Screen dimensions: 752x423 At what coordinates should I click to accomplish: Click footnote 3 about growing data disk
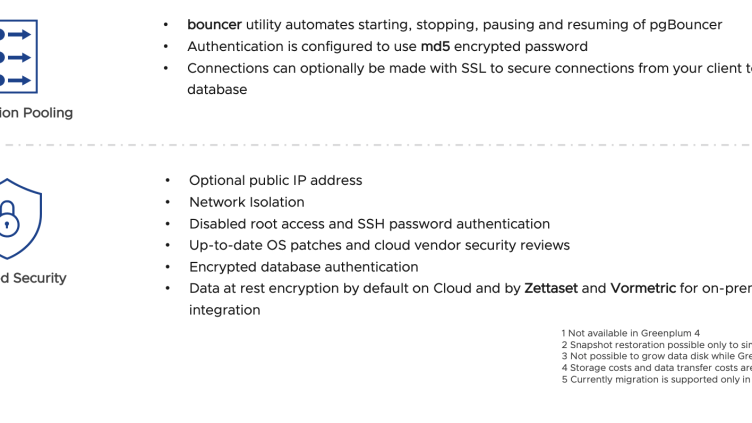(x=656, y=356)
